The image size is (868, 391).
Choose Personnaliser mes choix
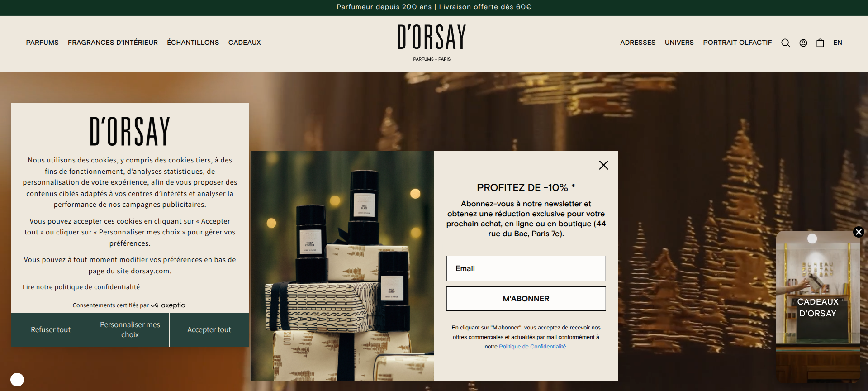click(130, 330)
